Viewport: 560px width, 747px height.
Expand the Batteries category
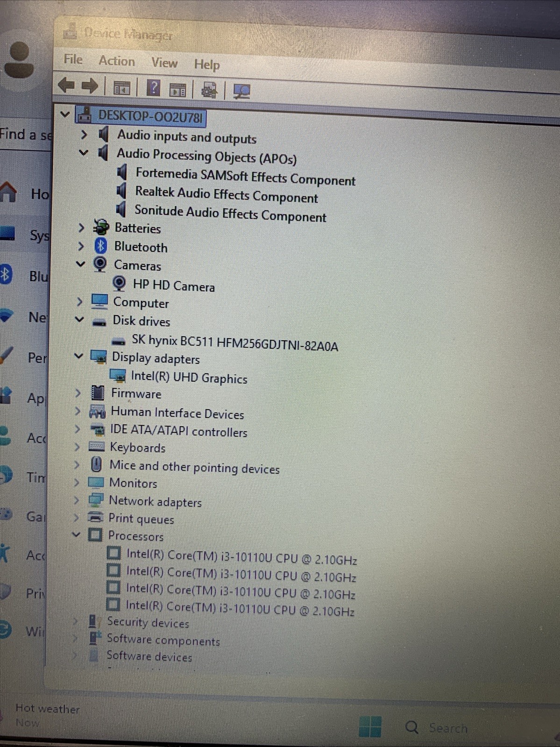81,228
